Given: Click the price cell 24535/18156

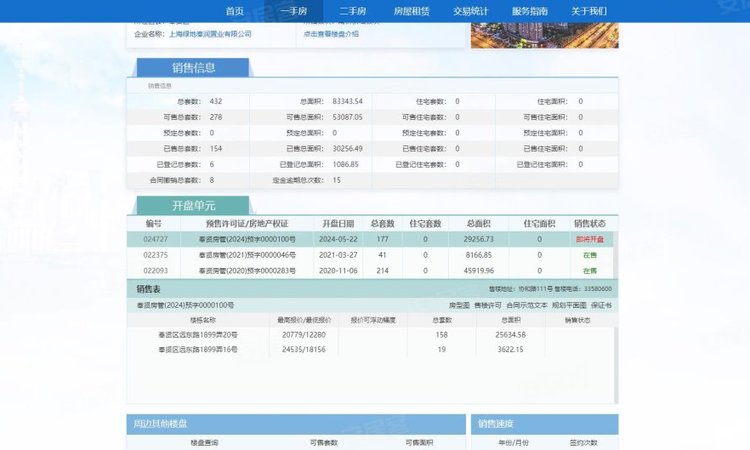Looking at the screenshot, I should (304, 350).
